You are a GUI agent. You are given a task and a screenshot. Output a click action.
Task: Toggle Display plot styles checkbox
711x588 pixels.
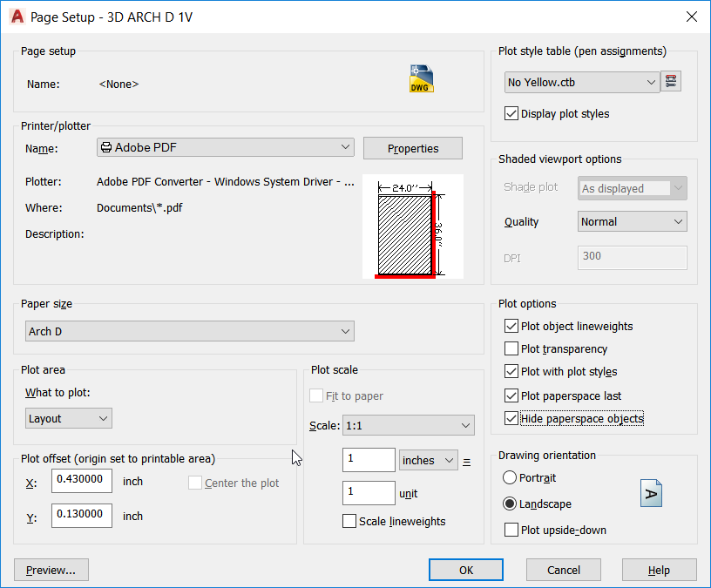tap(511, 113)
